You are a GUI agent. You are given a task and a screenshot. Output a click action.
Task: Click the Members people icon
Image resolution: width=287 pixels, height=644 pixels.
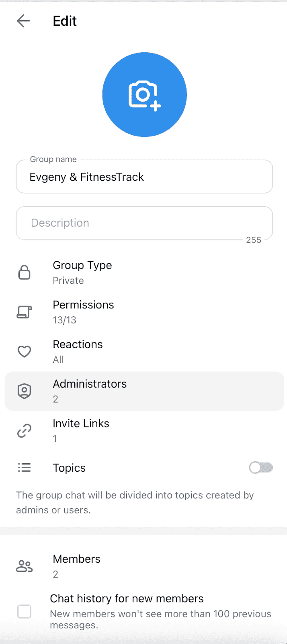25,566
